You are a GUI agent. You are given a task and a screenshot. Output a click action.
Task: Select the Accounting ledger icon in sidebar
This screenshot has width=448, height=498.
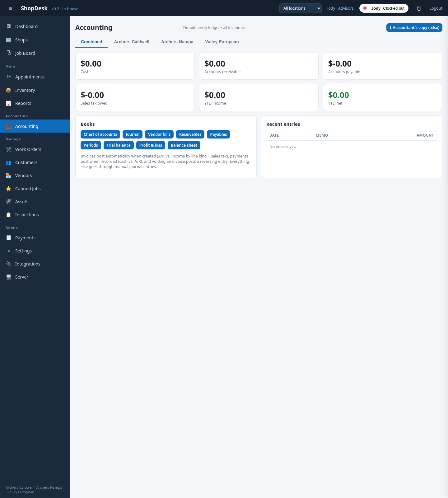tap(9, 126)
